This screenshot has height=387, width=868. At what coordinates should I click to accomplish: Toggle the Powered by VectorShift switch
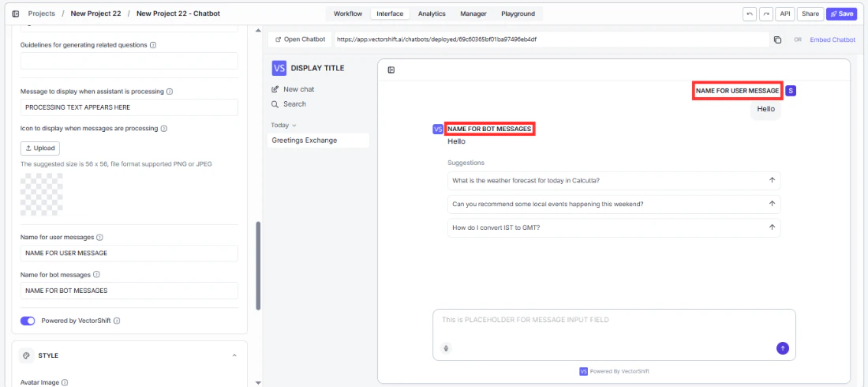(28, 321)
